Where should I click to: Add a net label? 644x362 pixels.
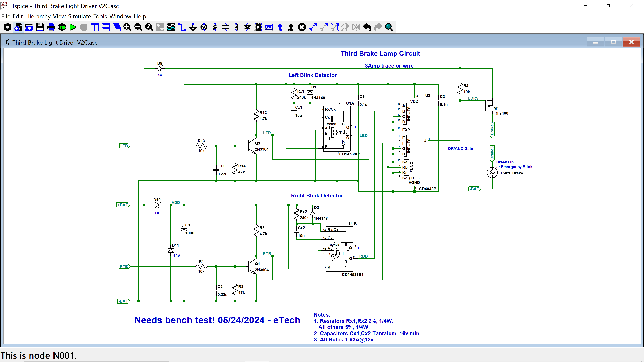coord(269,27)
